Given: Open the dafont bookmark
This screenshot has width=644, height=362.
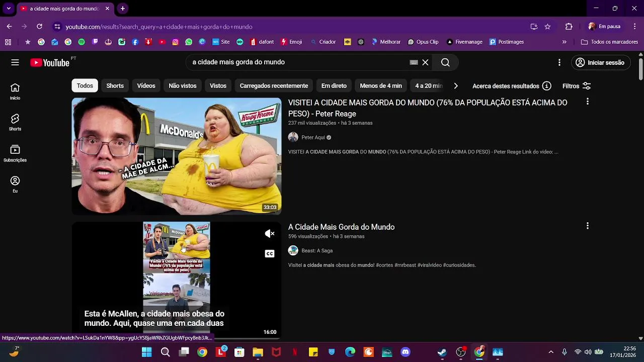Looking at the screenshot, I should coord(262,42).
